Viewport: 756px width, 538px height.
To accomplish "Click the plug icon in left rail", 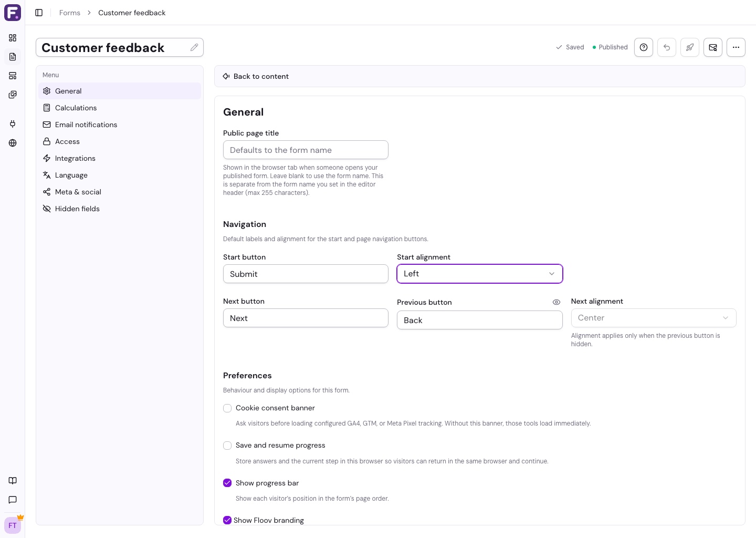I will click(13, 124).
